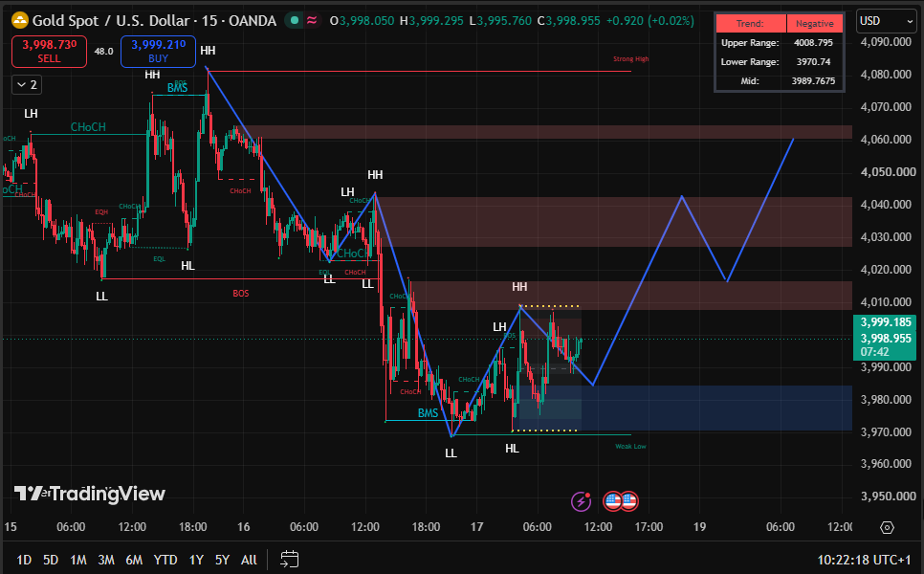The image size is (924, 574).
Task: Click the Upper Range value 4008.795
Action: (x=813, y=42)
